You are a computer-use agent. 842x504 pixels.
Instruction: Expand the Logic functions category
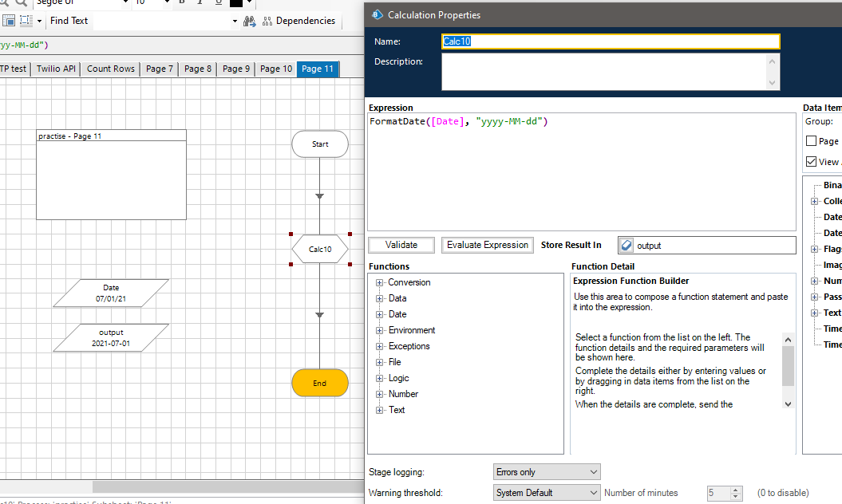click(380, 378)
